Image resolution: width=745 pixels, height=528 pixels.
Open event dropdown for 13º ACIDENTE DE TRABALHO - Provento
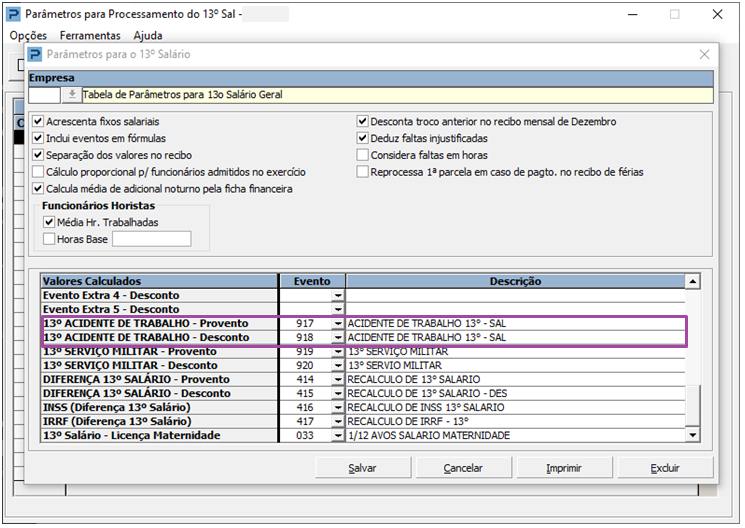[337, 324]
